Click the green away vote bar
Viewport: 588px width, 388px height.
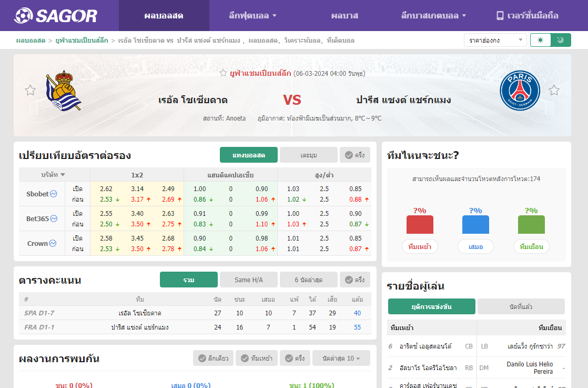pos(531,224)
